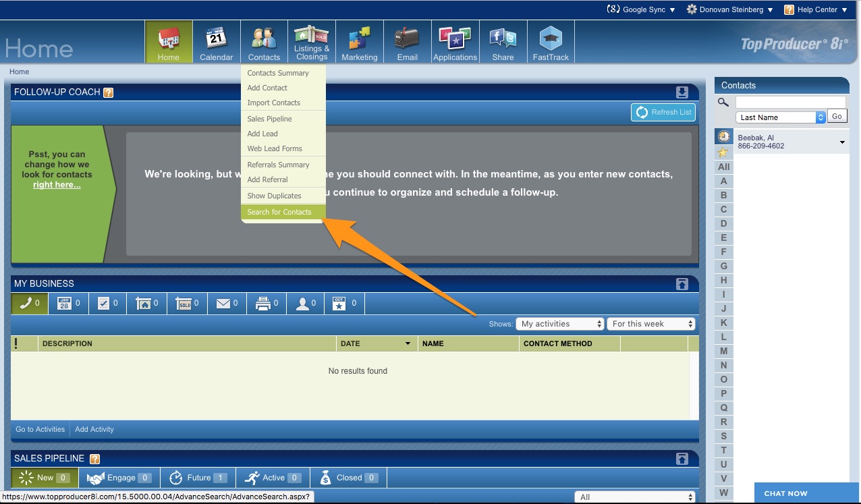Collapse the Sales Pipeline panel
Screen dimensions: 861x504
click(682, 459)
